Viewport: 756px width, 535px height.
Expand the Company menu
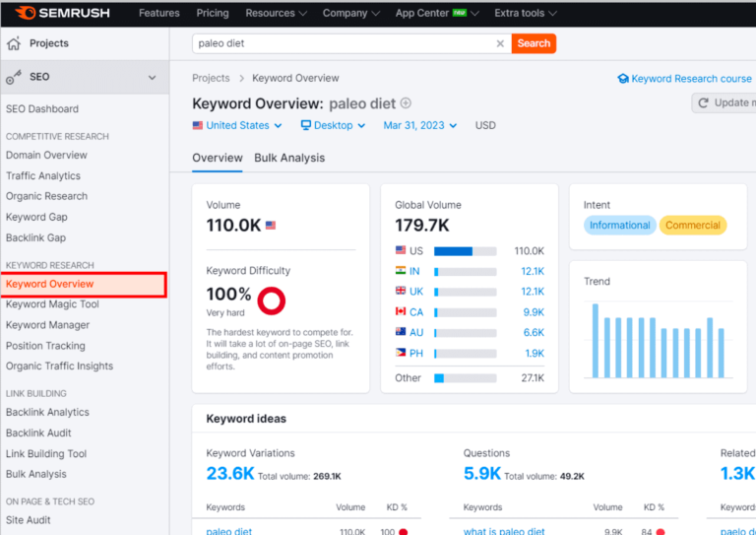coord(351,13)
